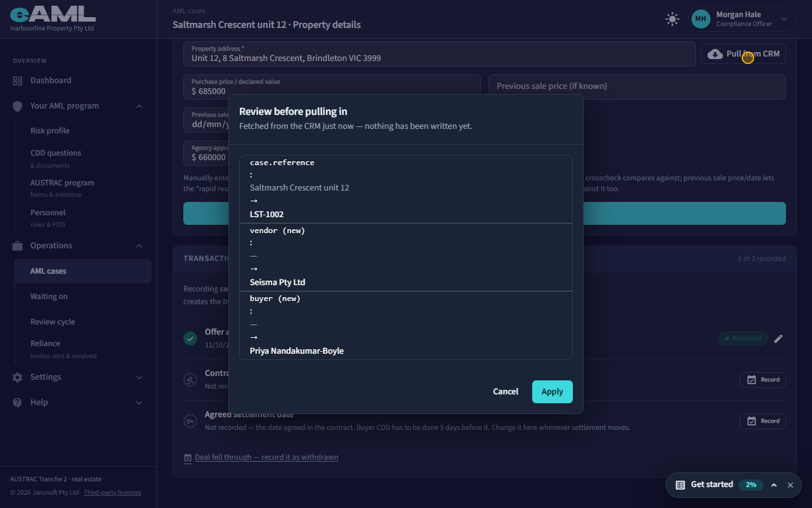Open Reliance invites sent & received
The height and width of the screenshot is (508, 812).
(x=82, y=349)
